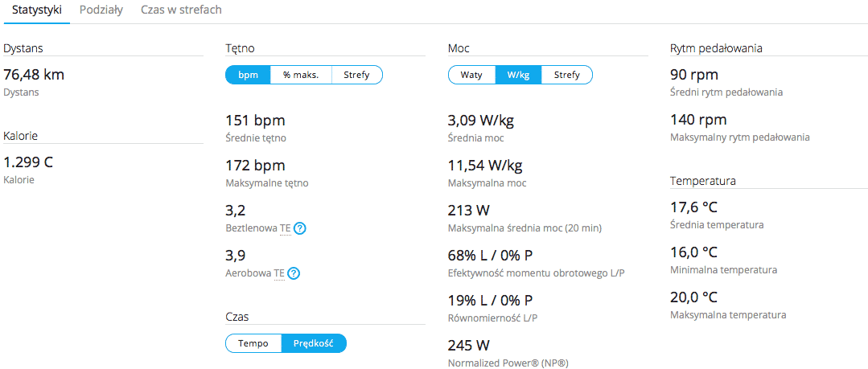Click the 1.299 C calories value
868x369 pixels.
coord(28,162)
